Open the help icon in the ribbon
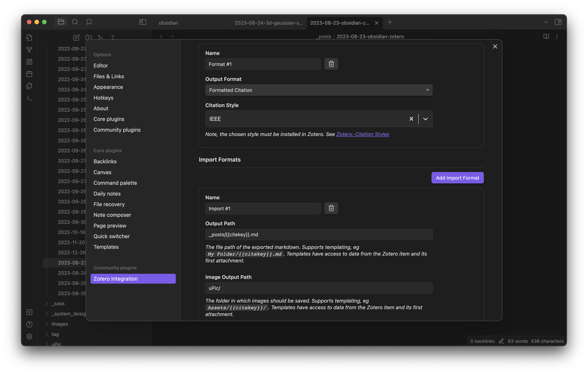This screenshot has height=374, width=588. 29,324
